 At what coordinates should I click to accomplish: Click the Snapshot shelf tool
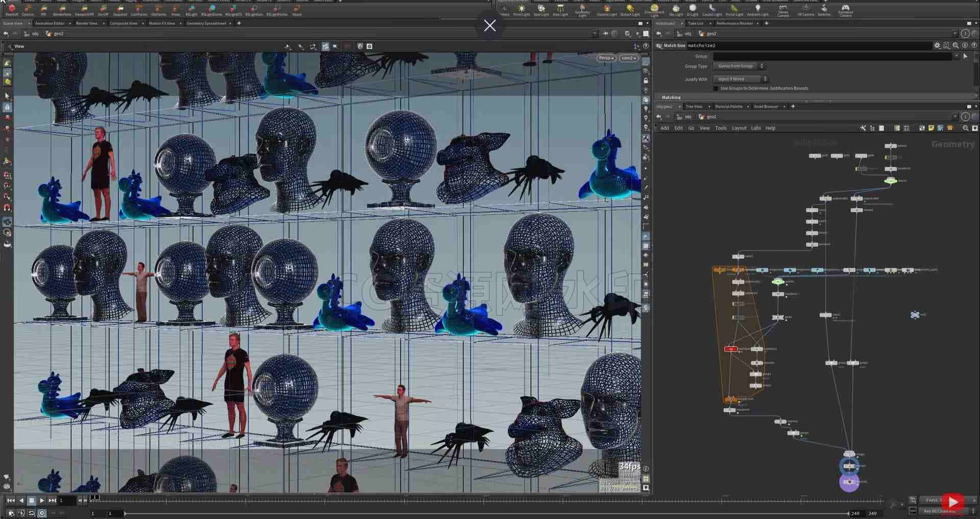point(120,10)
